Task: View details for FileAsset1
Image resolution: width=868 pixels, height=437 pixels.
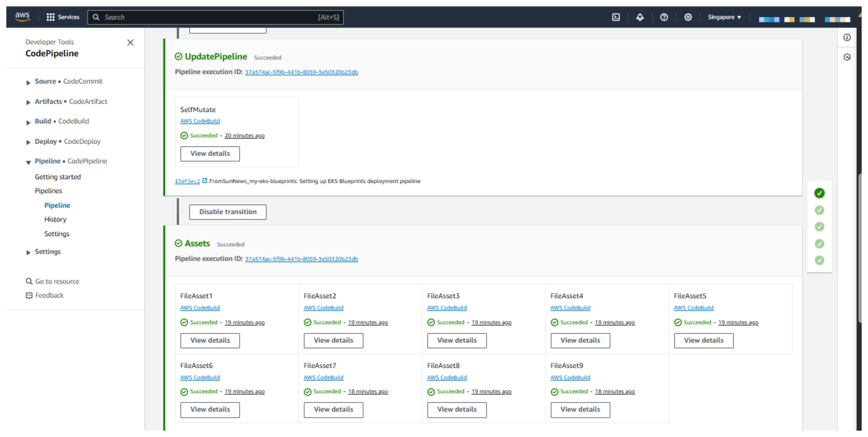Action: (210, 341)
